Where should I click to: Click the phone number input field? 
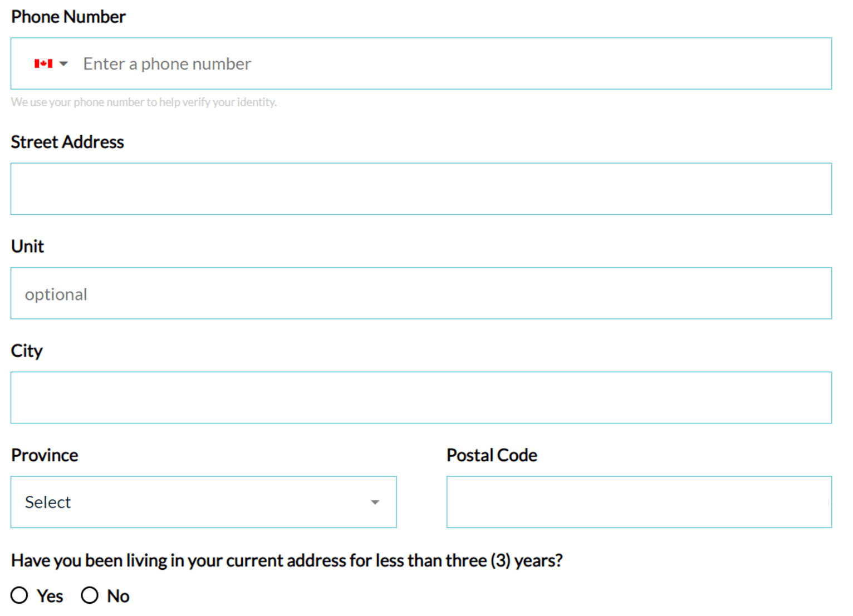[x=445, y=64]
